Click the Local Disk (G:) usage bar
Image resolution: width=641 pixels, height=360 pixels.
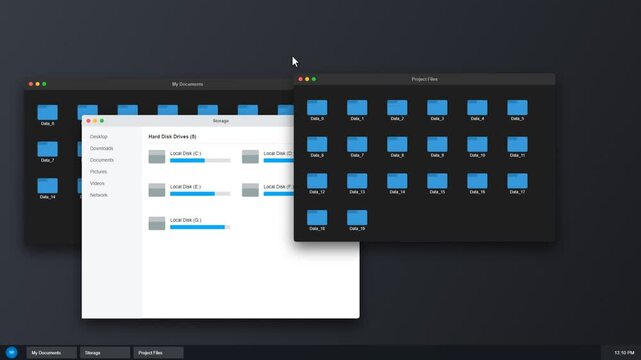tap(200, 227)
